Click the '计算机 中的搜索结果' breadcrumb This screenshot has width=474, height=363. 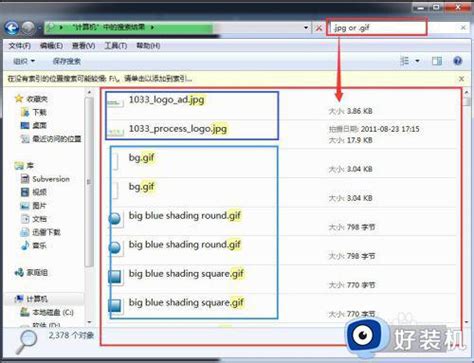(109, 27)
